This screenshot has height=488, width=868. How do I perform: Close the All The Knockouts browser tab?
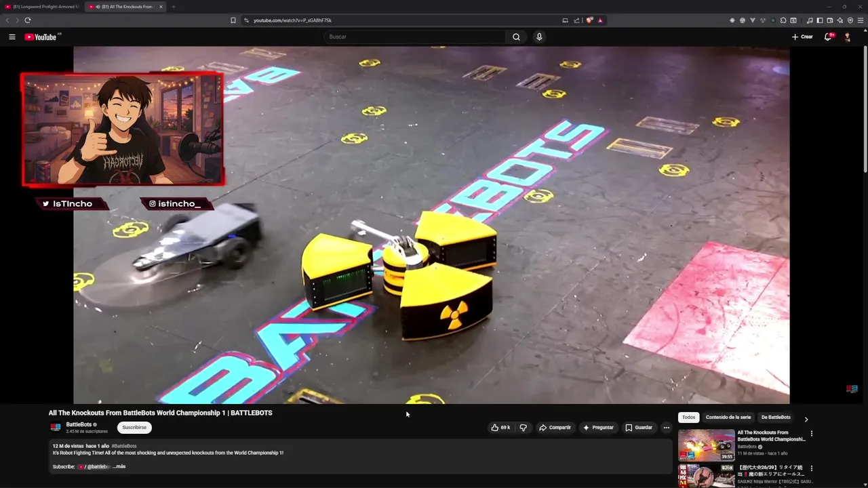161,7
